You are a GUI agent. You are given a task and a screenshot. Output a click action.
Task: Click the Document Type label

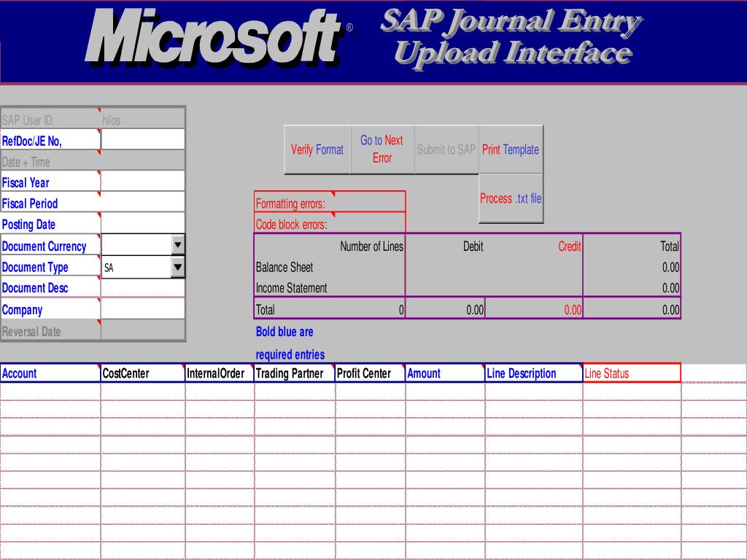click(35, 267)
